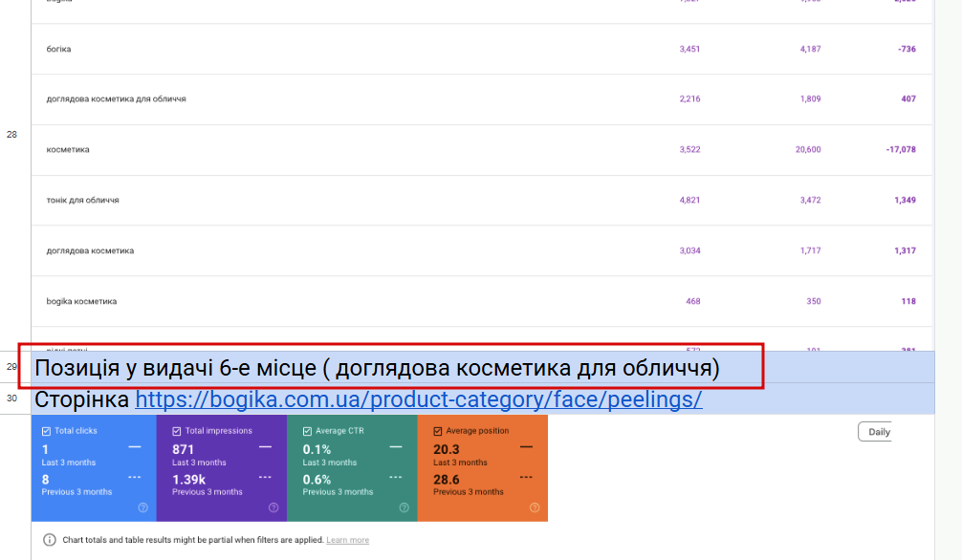This screenshot has width=962, height=560.
Task: Click query 'bogika косметика'
Action: point(81,301)
